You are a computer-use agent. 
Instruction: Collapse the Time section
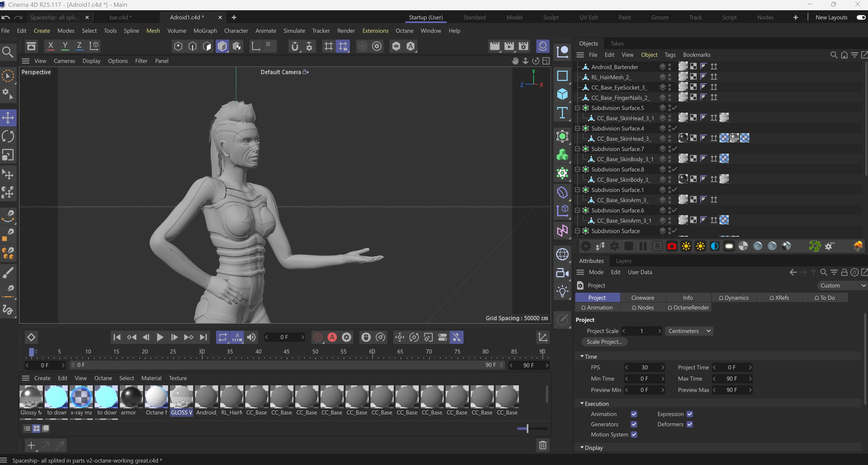pyautogui.click(x=582, y=356)
